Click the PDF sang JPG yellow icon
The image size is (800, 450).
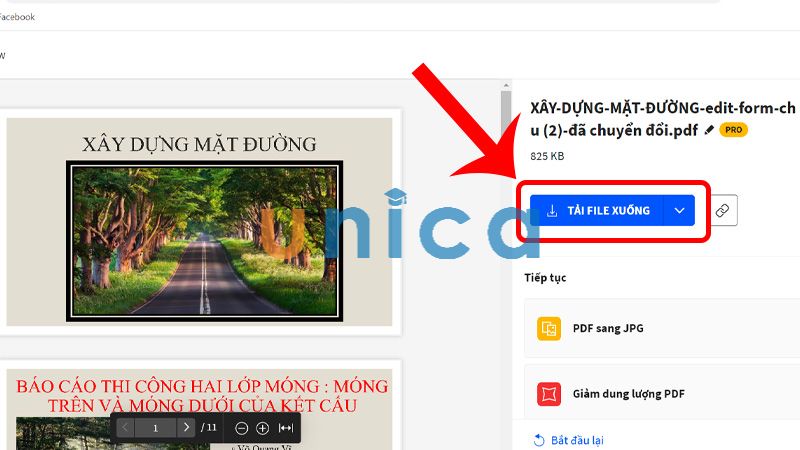(x=549, y=328)
